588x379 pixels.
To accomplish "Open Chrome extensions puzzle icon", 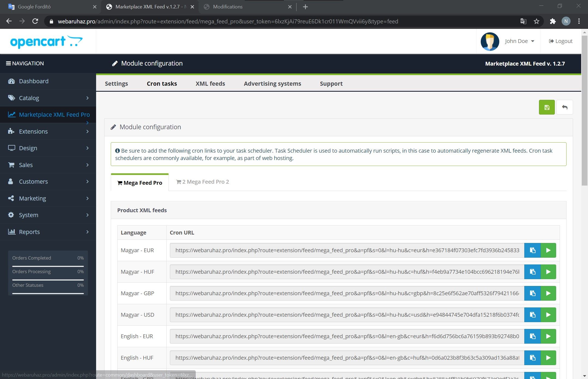I will (553, 21).
